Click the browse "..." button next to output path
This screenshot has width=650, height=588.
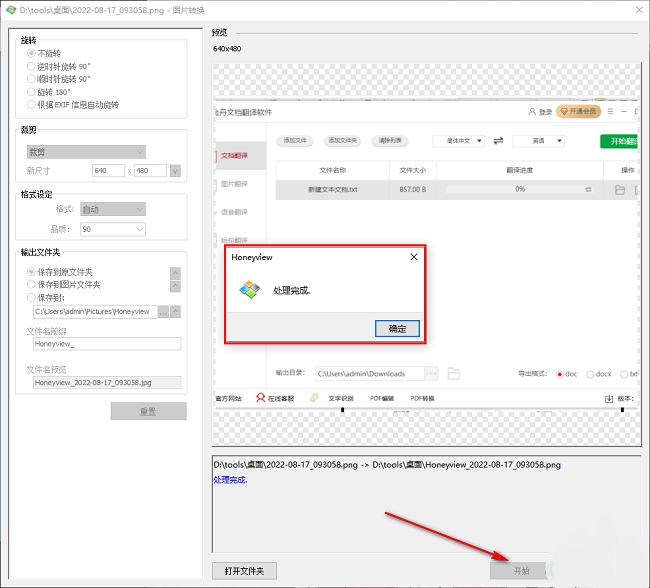pyautogui.click(x=162, y=312)
